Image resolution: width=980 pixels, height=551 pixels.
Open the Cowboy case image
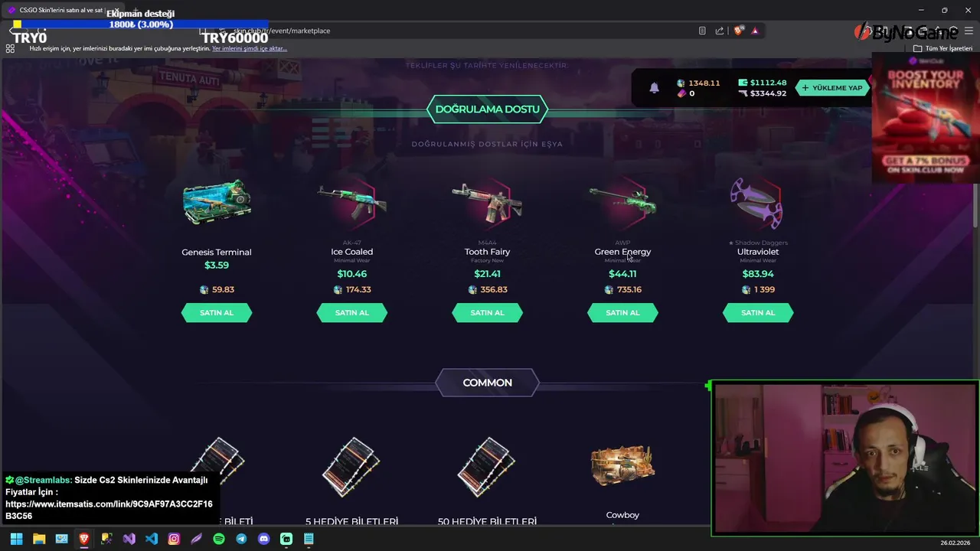click(622, 465)
